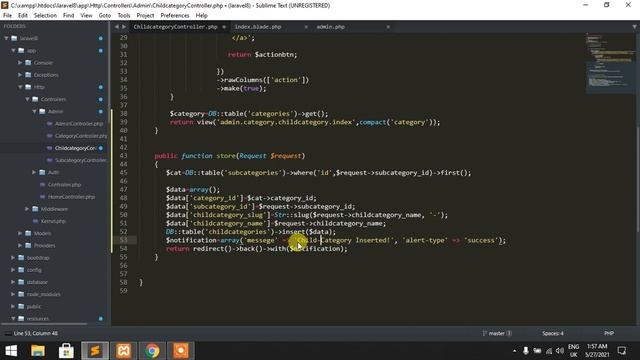
Task: Click the sidebar horizontal scrollbar
Action: coord(45,324)
